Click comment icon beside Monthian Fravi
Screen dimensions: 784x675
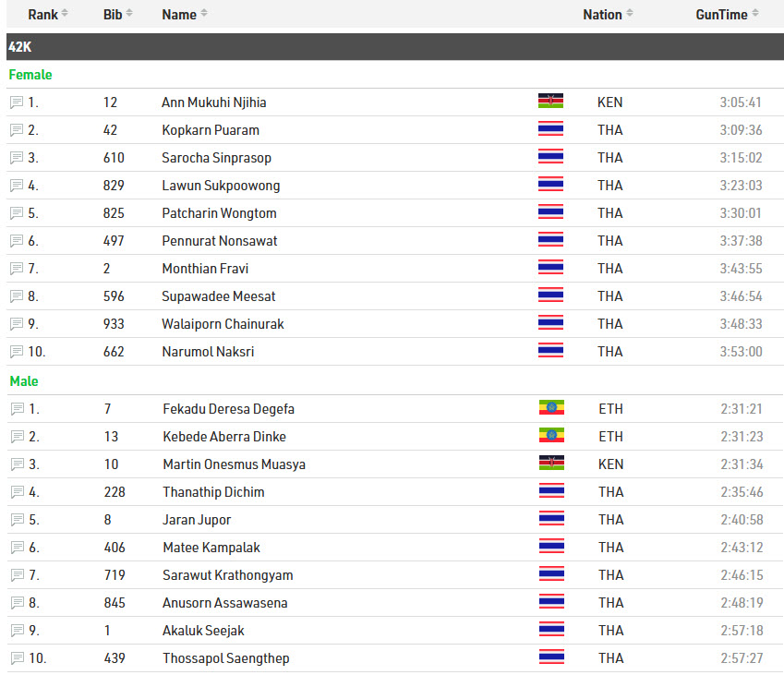tap(17, 269)
